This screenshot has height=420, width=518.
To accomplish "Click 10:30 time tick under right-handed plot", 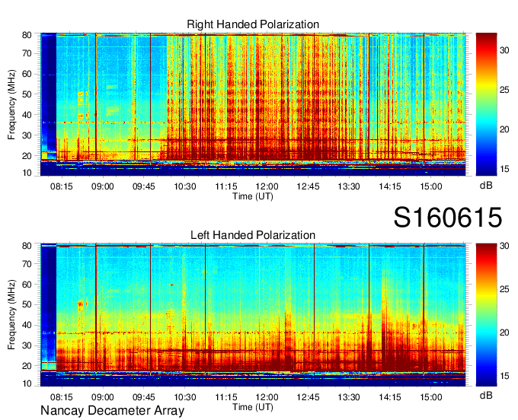I will point(184,186).
